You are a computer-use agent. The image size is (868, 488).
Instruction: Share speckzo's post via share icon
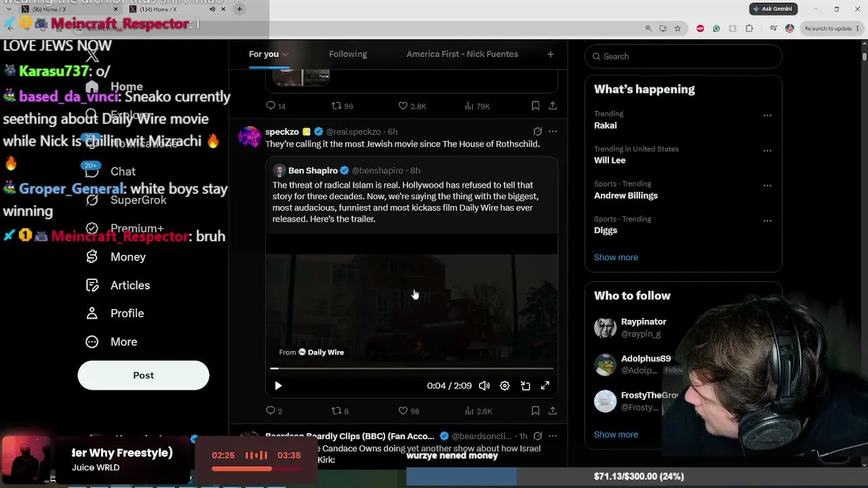click(x=553, y=411)
